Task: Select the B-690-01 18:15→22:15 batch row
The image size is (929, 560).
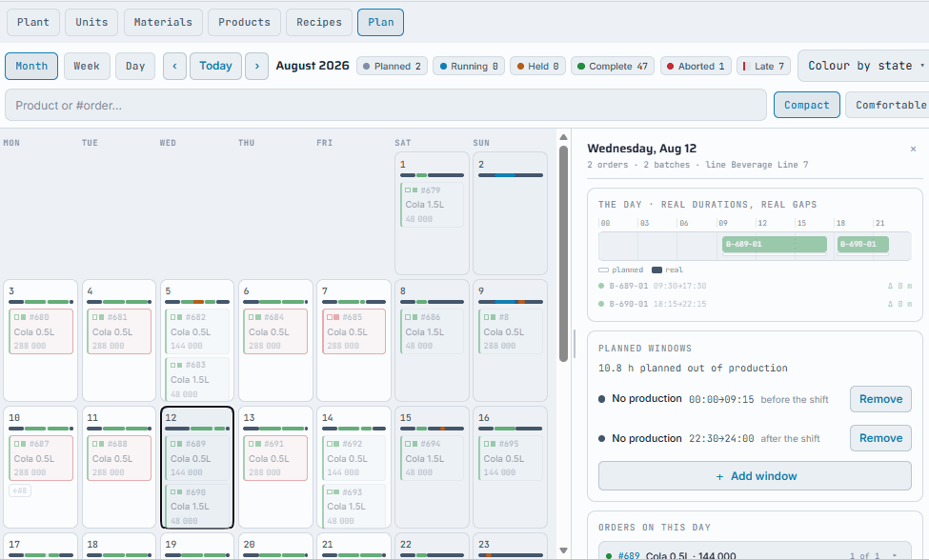Action: (x=755, y=304)
